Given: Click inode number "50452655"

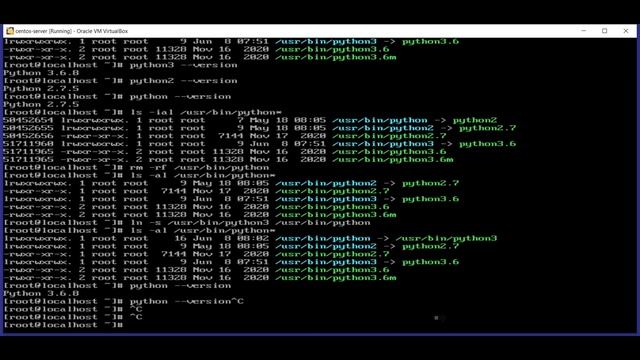Looking at the screenshot, I should pyautogui.click(x=28, y=128).
